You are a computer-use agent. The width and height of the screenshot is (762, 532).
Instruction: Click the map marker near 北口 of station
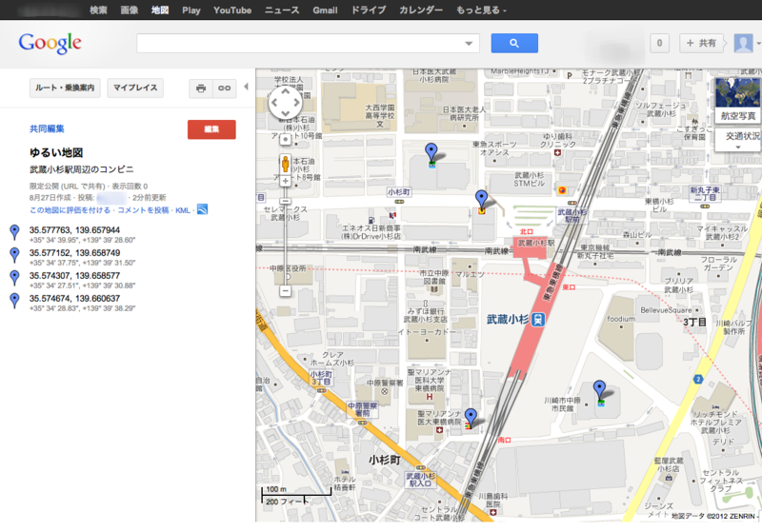tap(481, 199)
